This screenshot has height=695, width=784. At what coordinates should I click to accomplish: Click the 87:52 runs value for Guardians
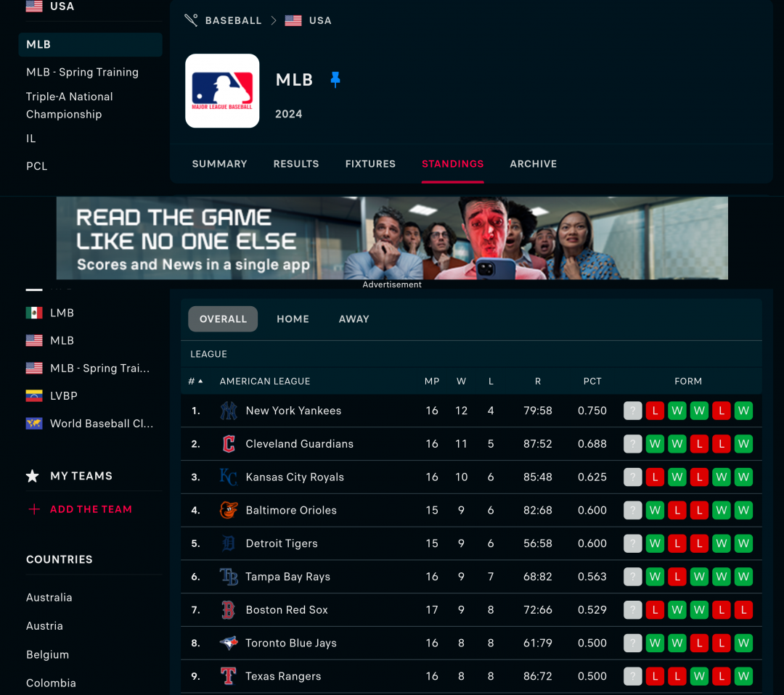click(x=538, y=444)
